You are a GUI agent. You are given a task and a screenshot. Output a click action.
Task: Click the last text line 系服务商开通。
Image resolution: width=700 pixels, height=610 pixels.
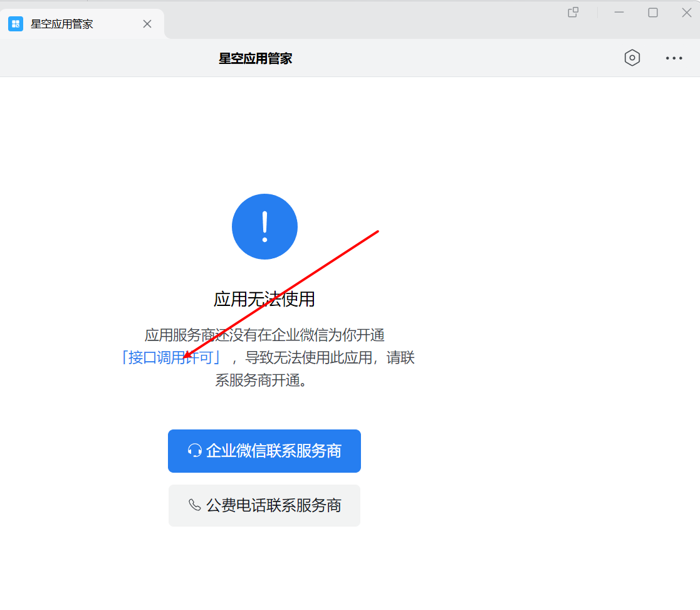coord(263,381)
